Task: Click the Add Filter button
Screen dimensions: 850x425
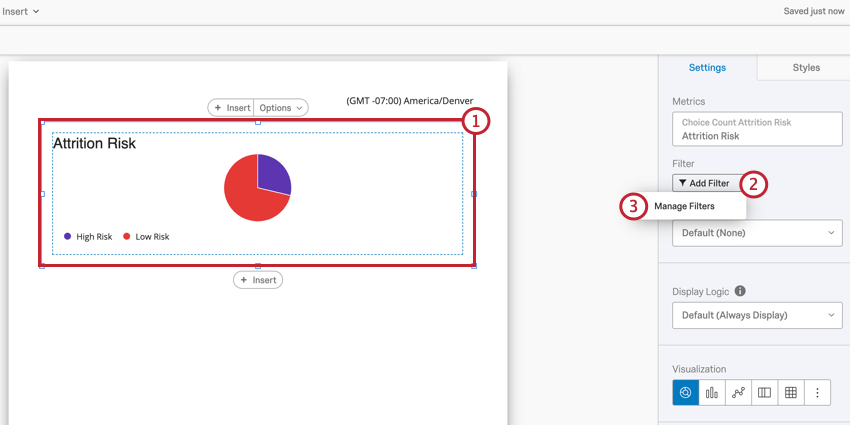Action: [x=705, y=183]
